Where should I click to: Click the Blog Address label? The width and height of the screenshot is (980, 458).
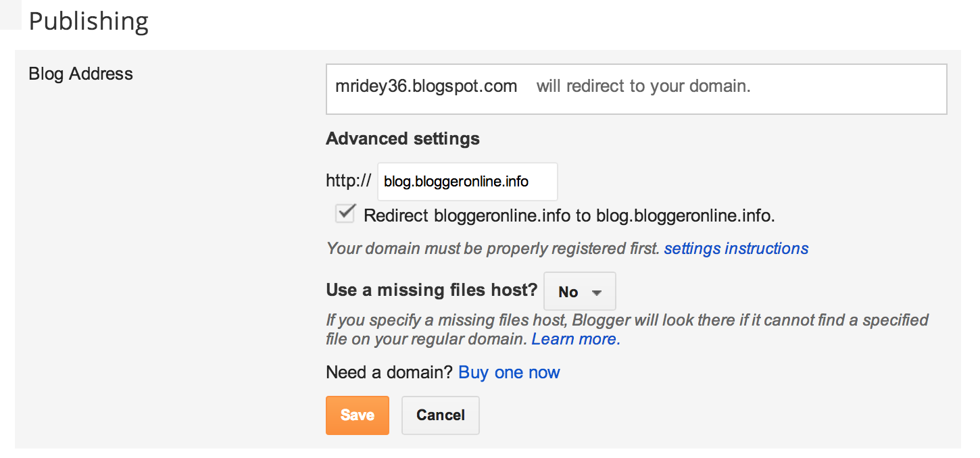point(80,74)
